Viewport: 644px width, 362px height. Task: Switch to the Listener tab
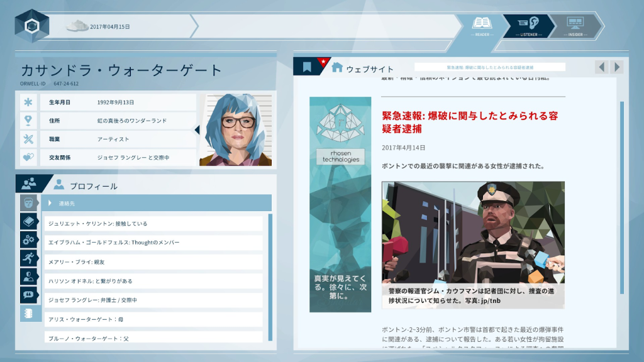[x=528, y=26]
